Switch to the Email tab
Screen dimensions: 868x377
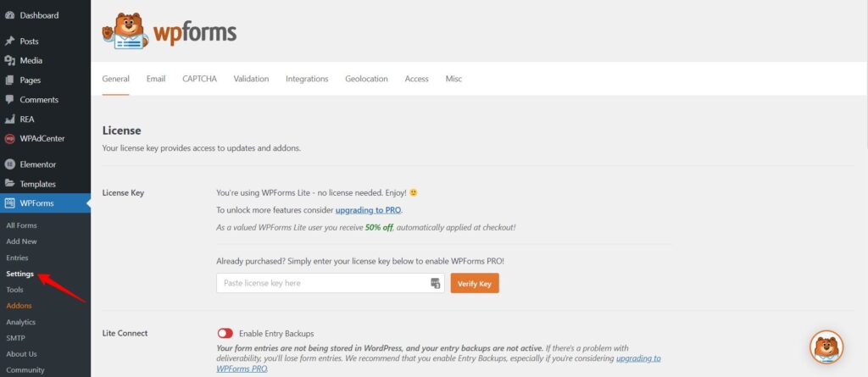pos(156,79)
